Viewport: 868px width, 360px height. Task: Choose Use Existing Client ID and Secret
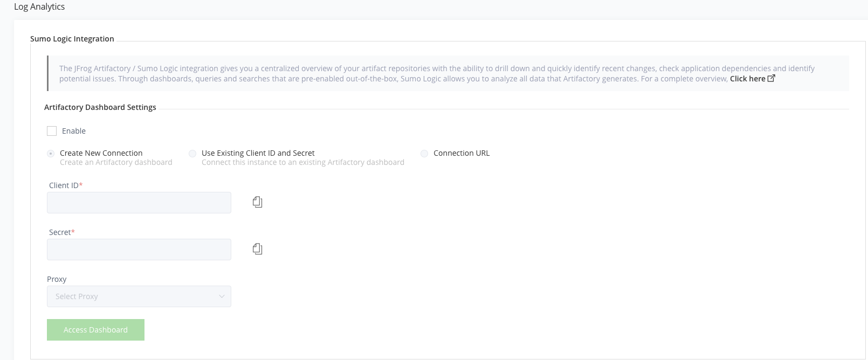(192, 154)
